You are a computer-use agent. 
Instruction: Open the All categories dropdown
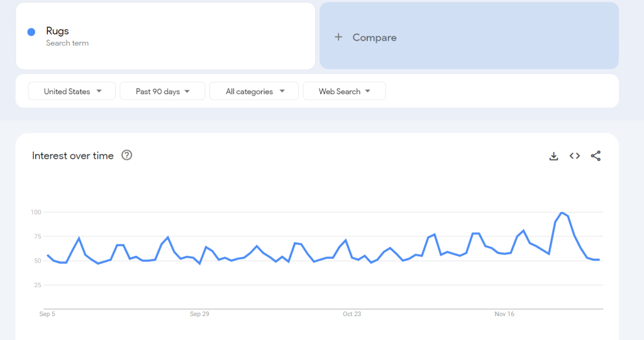(x=255, y=91)
